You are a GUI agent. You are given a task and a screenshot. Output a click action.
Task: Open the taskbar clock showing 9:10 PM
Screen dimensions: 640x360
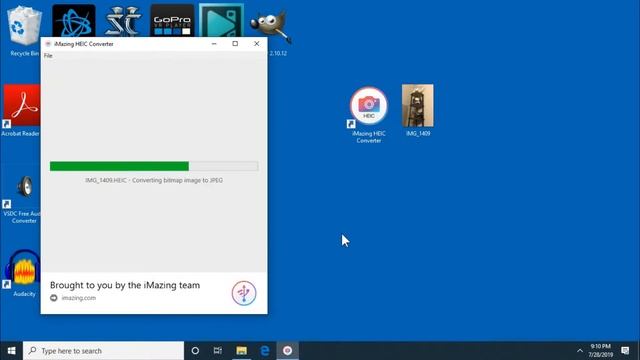[601, 351]
